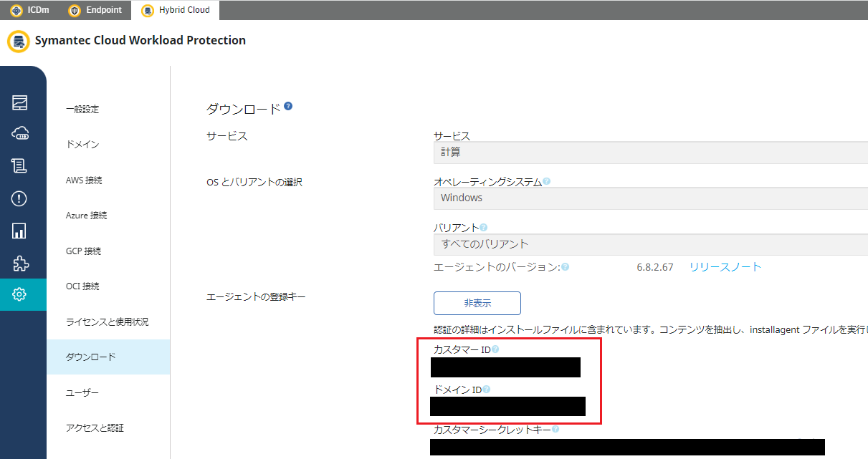The height and width of the screenshot is (459, 868).
Task: Open the reports bar chart icon
Action: click(x=19, y=231)
